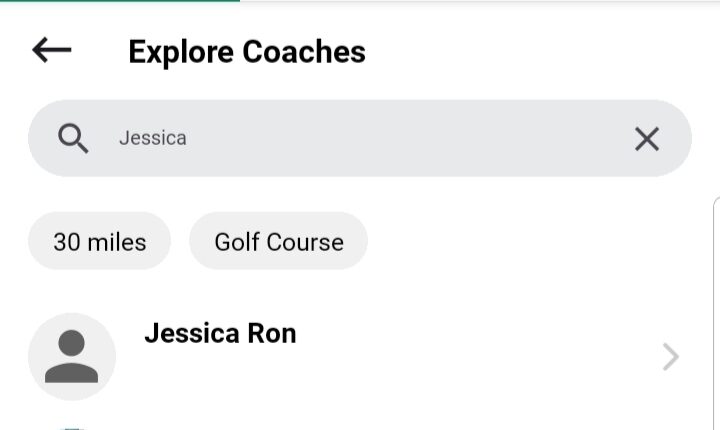Tap the partially visible avatar below Jessica Ron
The image size is (720, 430).
[x=72, y=427]
